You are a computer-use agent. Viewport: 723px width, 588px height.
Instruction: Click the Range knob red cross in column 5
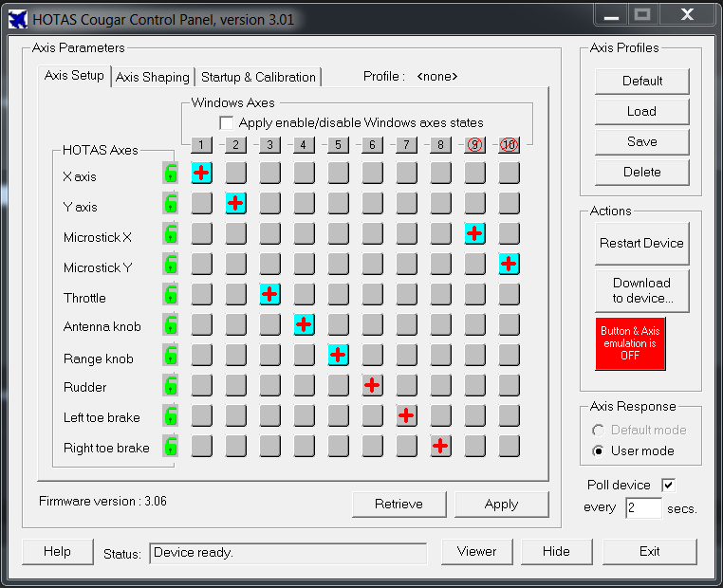pos(338,355)
